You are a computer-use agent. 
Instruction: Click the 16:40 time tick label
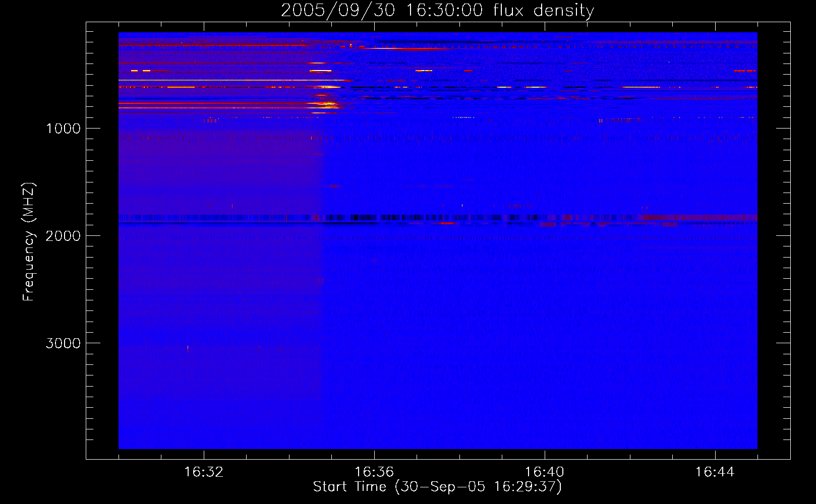(545, 472)
